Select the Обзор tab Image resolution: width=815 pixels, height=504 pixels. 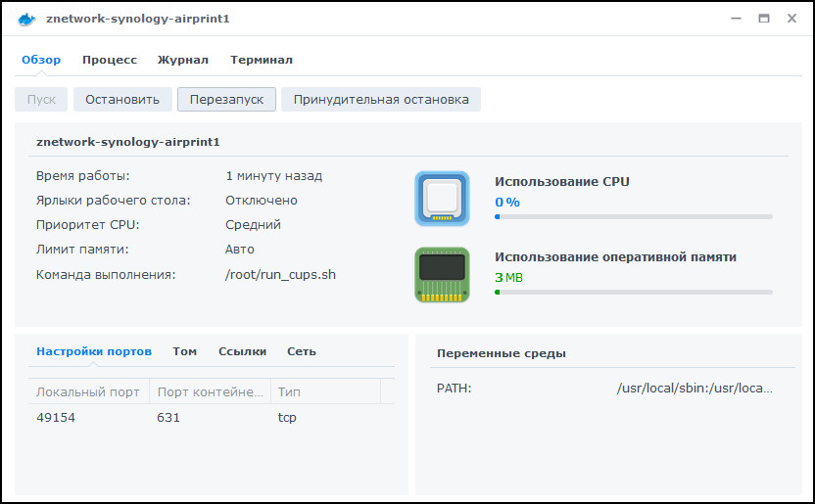point(41,60)
